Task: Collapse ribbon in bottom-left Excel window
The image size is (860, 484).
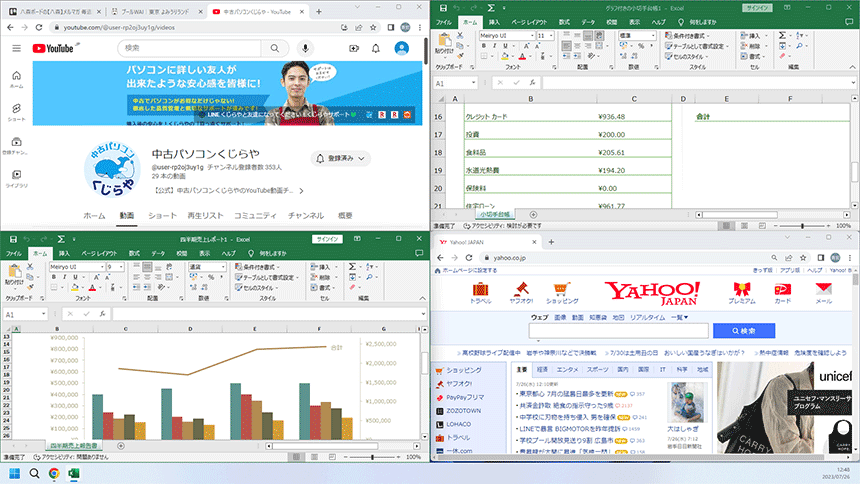Action: click(x=422, y=298)
